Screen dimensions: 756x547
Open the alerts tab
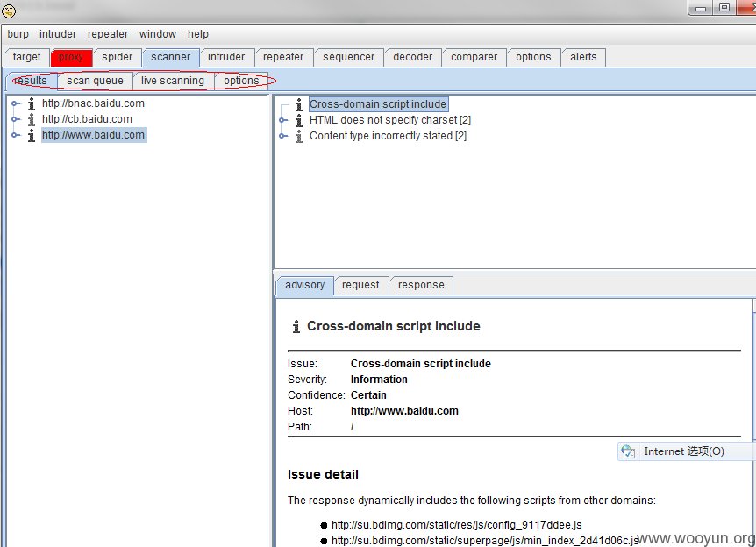pos(583,57)
